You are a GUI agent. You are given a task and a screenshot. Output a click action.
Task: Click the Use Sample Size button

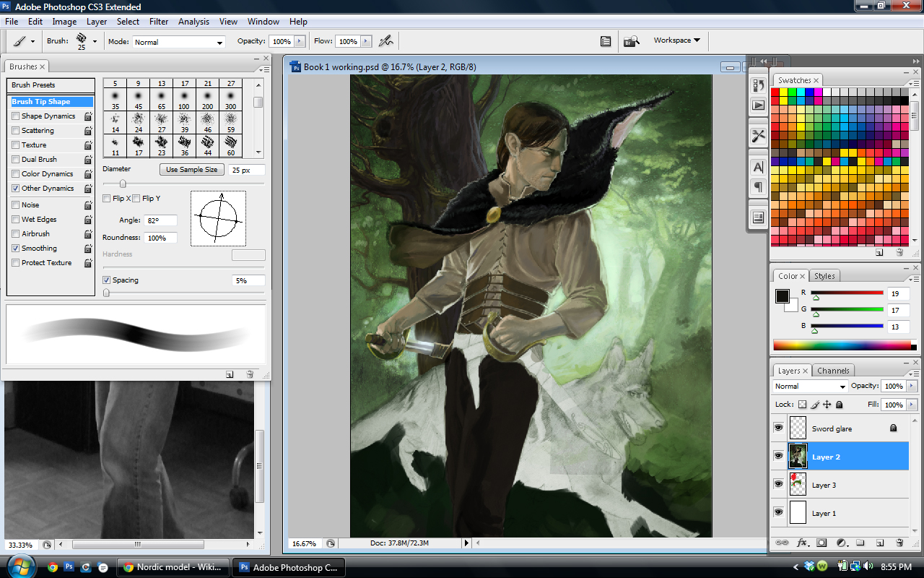[x=191, y=170]
